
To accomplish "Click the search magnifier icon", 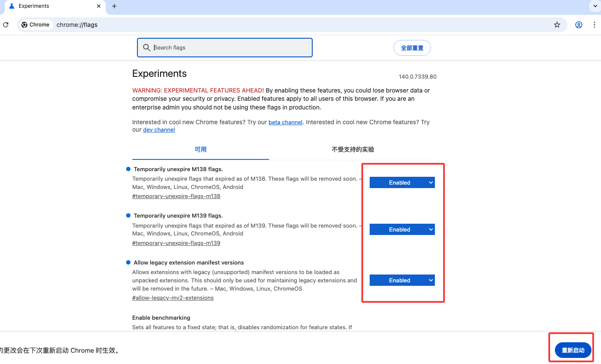I will [x=147, y=48].
